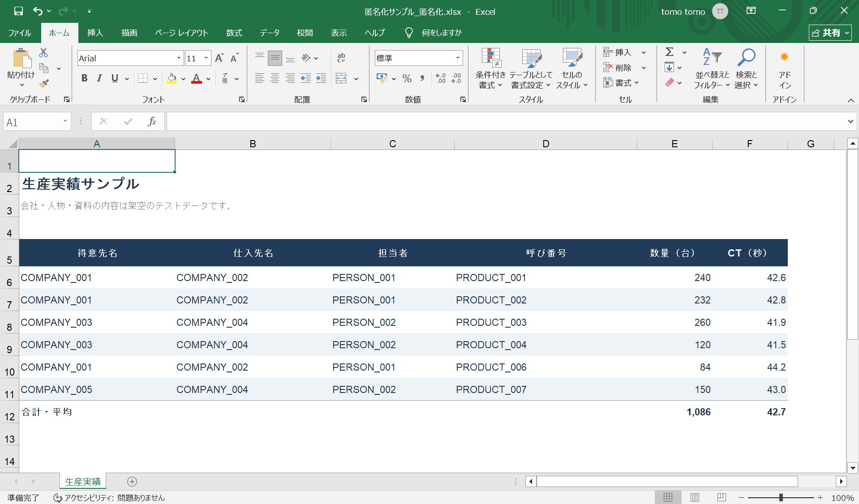Image resolution: width=859 pixels, height=504 pixels.
Task: Toggle Underline formatting
Action: [115, 78]
